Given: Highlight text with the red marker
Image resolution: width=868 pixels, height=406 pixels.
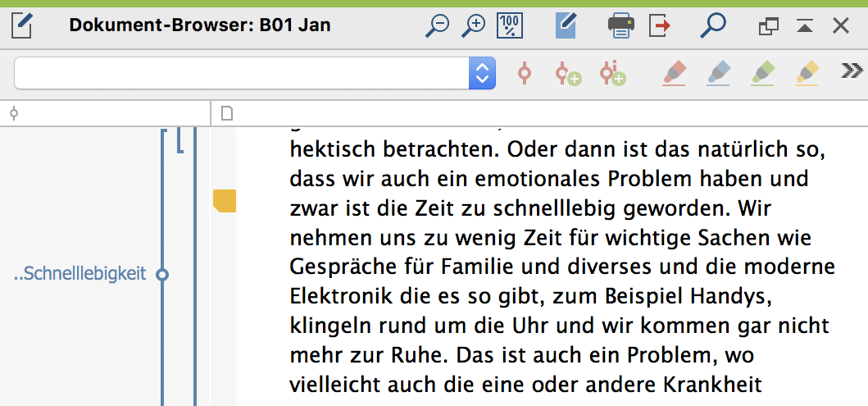Looking at the screenshot, I should (675, 73).
